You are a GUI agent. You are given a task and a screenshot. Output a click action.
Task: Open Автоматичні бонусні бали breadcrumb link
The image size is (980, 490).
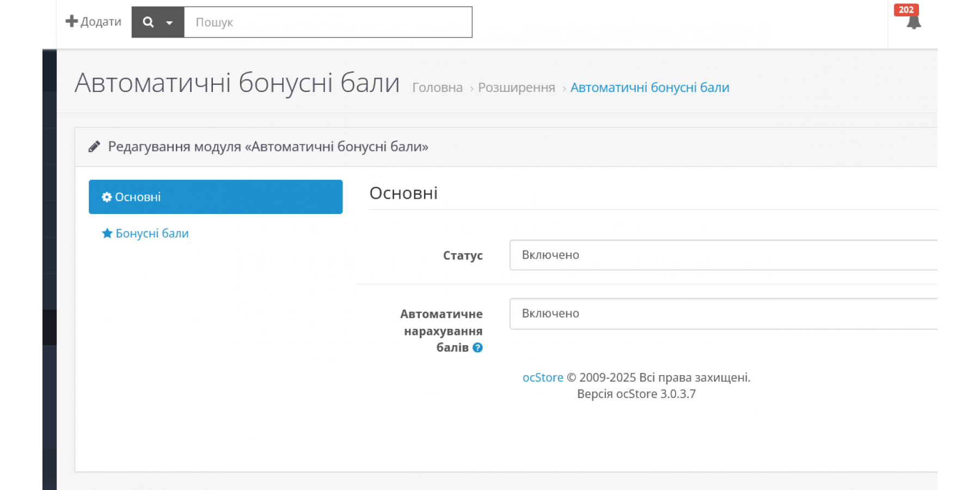(x=650, y=88)
